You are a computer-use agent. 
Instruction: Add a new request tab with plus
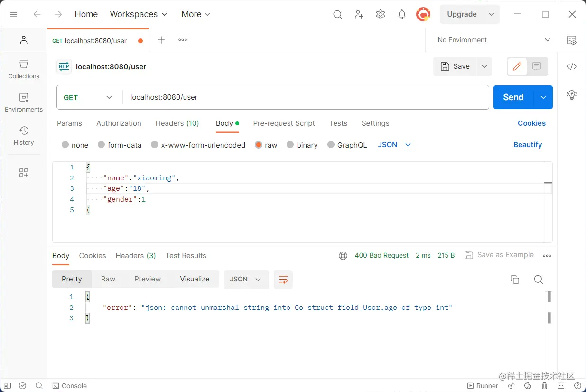(x=161, y=40)
